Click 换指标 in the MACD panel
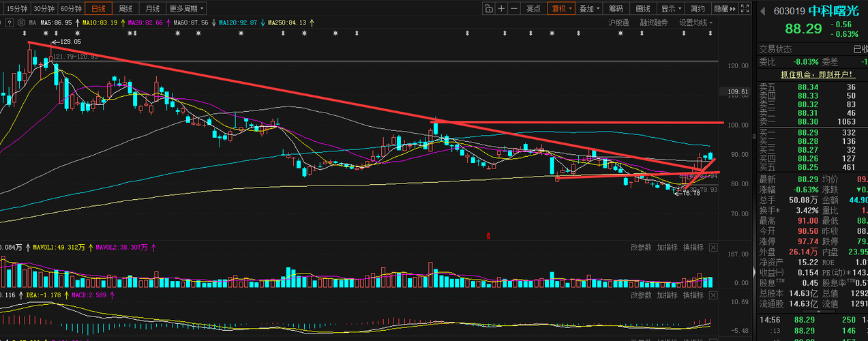The height and width of the screenshot is (341, 868). click(x=693, y=295)
